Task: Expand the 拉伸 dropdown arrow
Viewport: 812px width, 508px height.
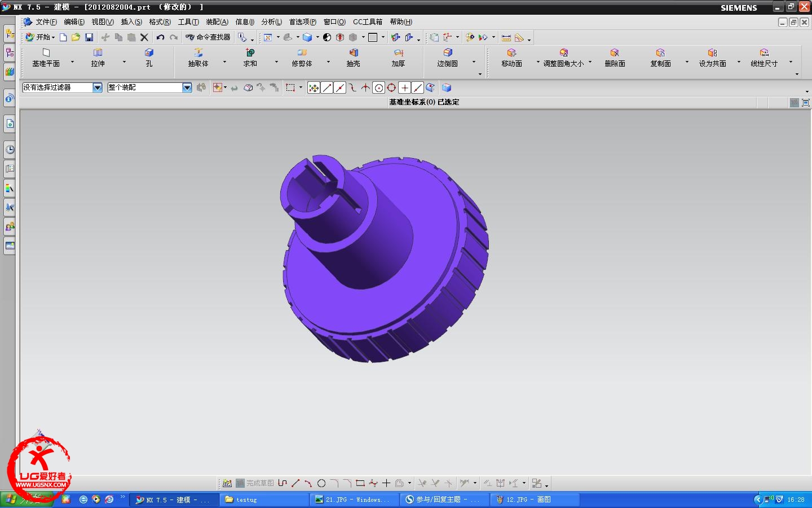Action: 124,62
